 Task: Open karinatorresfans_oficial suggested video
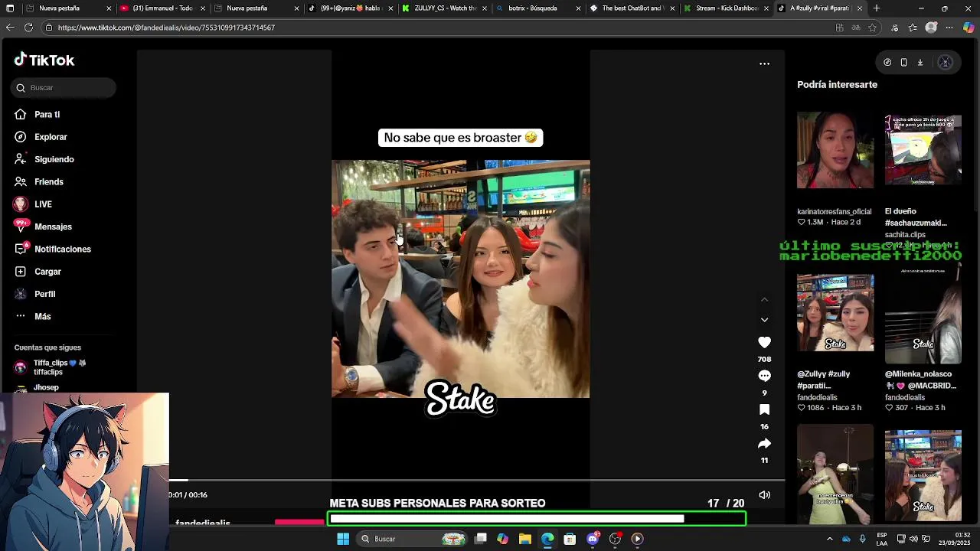[x=835, y=152]
